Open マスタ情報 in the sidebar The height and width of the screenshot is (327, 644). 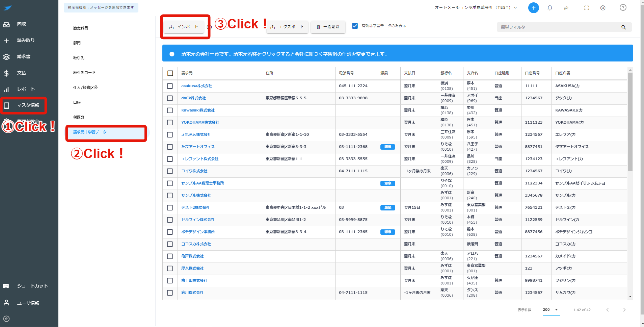coord(29,105)
